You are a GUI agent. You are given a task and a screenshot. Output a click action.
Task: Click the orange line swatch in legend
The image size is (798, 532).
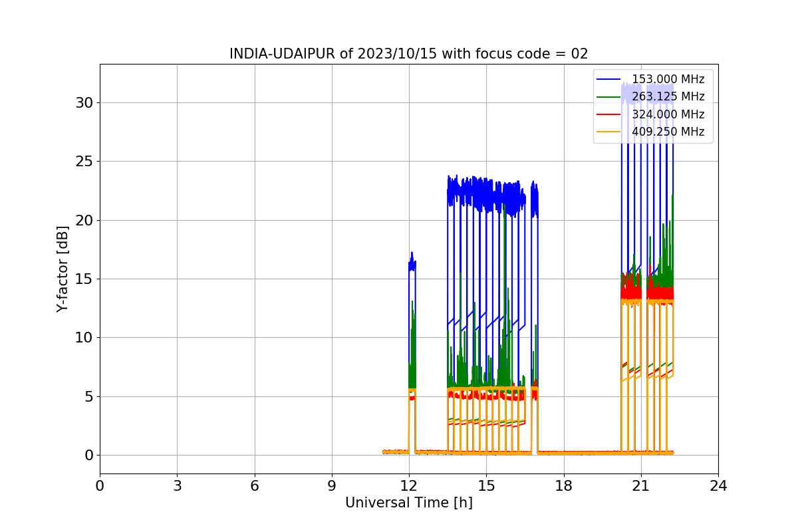click(608, 132)
